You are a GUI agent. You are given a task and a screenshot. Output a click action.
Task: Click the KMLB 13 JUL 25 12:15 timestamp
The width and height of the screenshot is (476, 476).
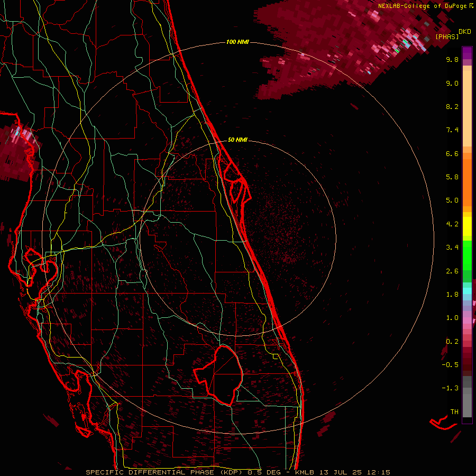[342, 472]
